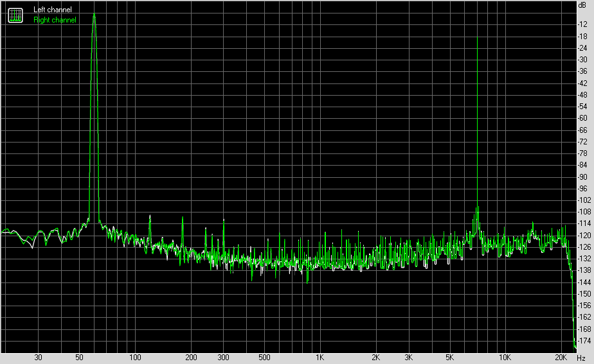
Task: Click the 3K frequency axis label
Action: tap(409, 358)
